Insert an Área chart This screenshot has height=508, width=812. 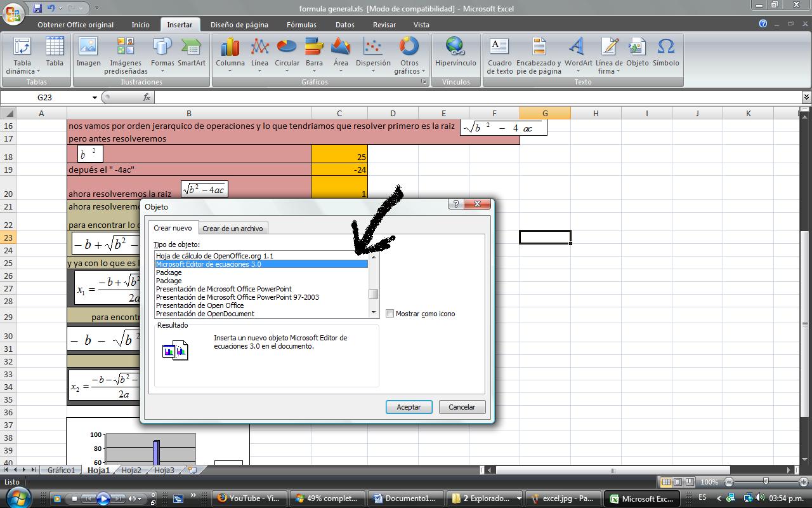[x=341, y=55]
